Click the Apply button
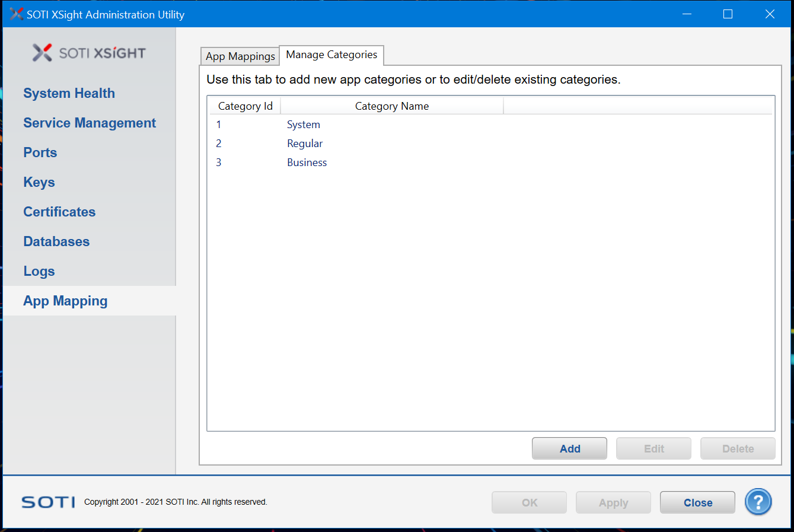 pyautogui.click(x=613, y=502)
